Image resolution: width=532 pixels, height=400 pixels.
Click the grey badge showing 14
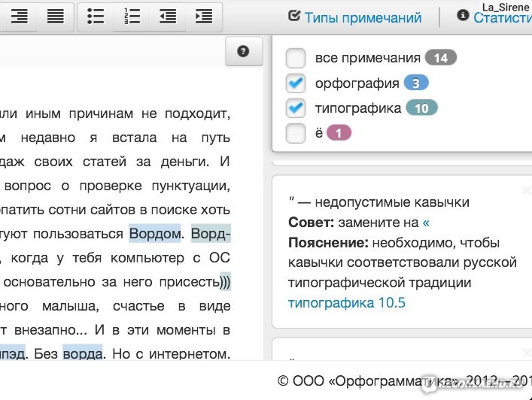[x=441, y=58]
